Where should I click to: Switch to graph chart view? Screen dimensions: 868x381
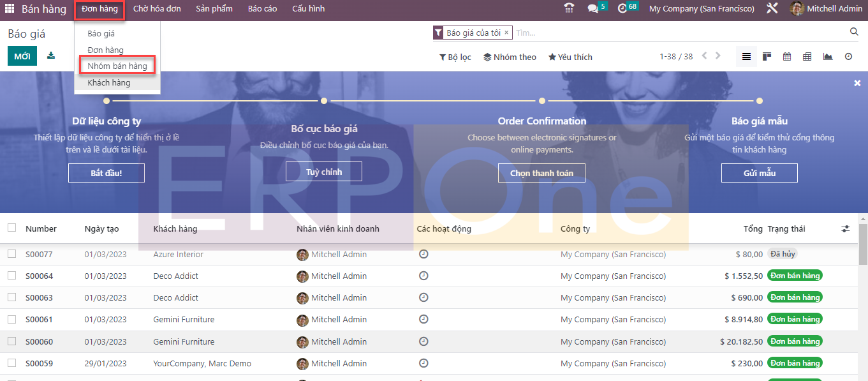(828, 57)
